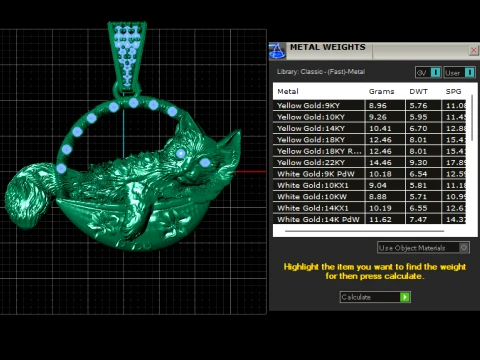Select the Yellow Gold:10KY row
This screenshot has height=360, width=480.
click(369, 117)
